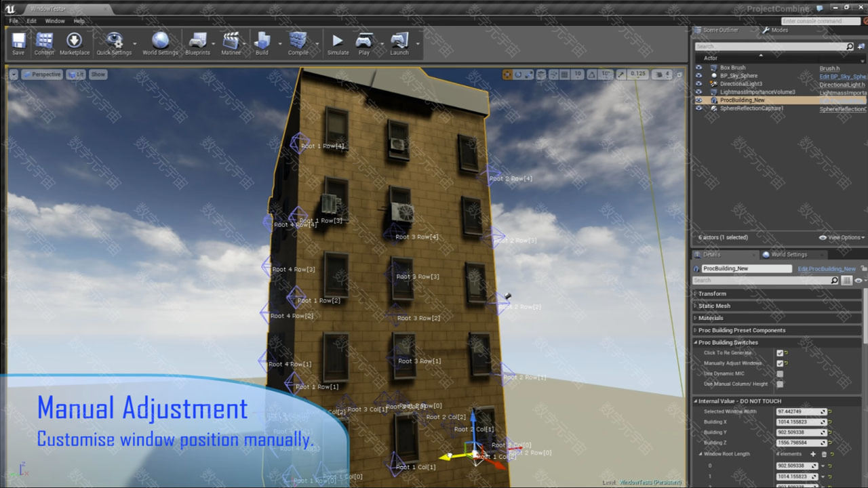Toggle world/local coordinate system icon

542,75
